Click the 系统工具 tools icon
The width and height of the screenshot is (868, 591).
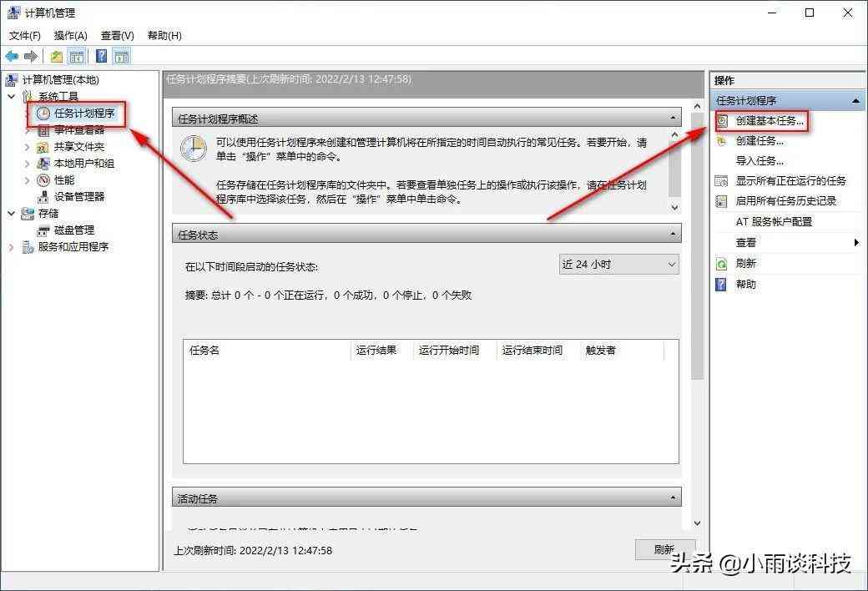pos(28,96)
